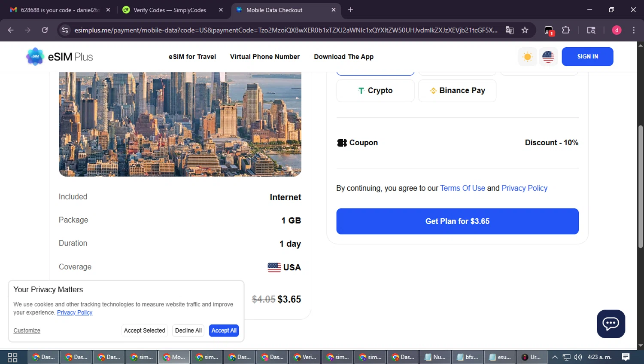Screen dimensions: 644x364
Task: Open Virtual Phone Number menu
Action: (265, 57)
